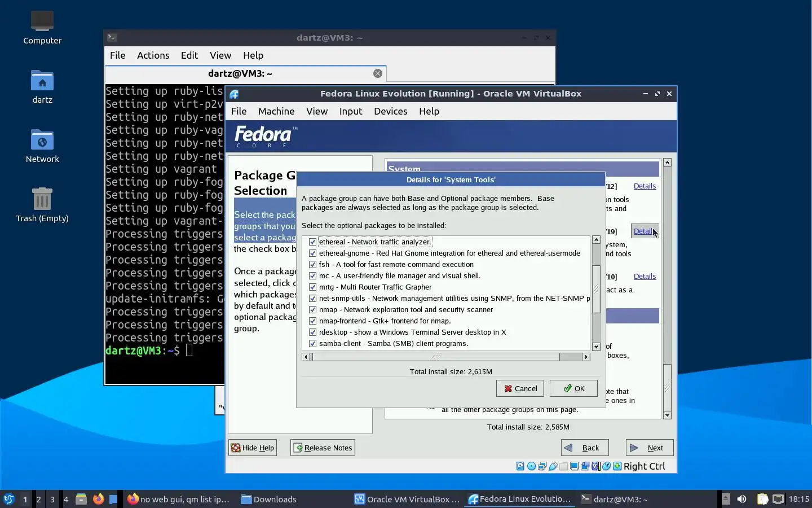This screenshot has width=812, height=508.
Task: Switch to workspace 2 in the pager
Action: (x=39, y=499)
